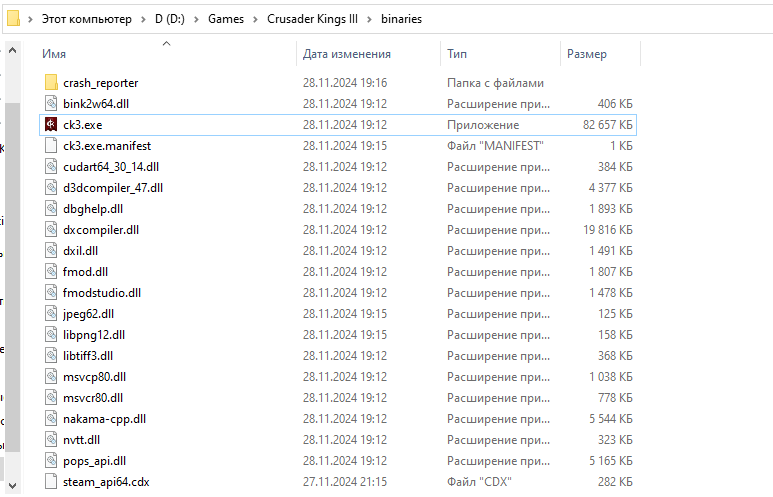The image size is (773, 497).
Task: Click the dxcompiler.dll file icon
Action: 51,229
